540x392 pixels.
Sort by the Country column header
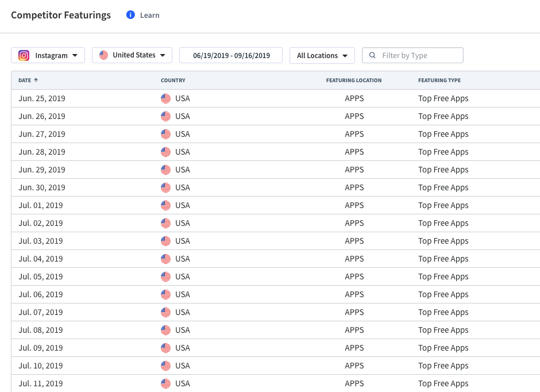173,80
